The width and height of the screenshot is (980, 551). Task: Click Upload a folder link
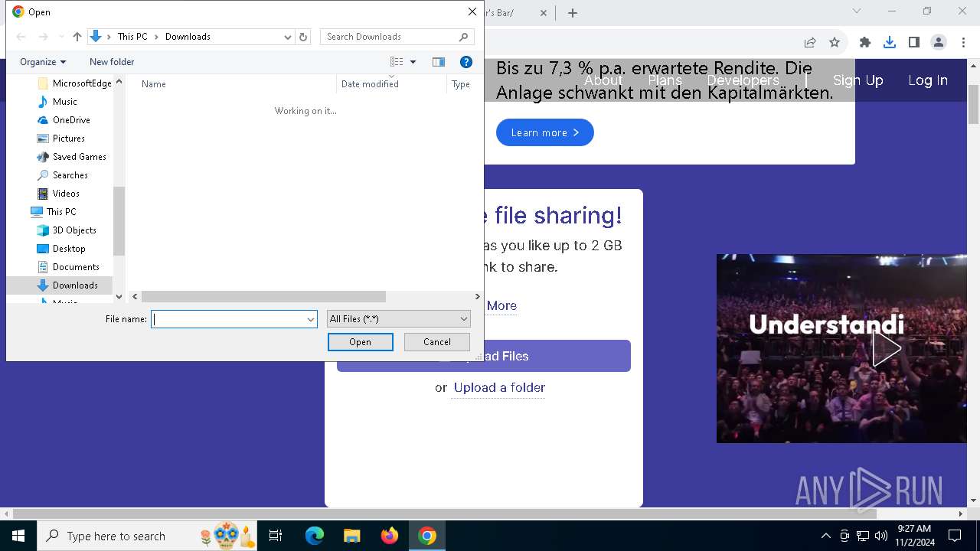[499, 387]
